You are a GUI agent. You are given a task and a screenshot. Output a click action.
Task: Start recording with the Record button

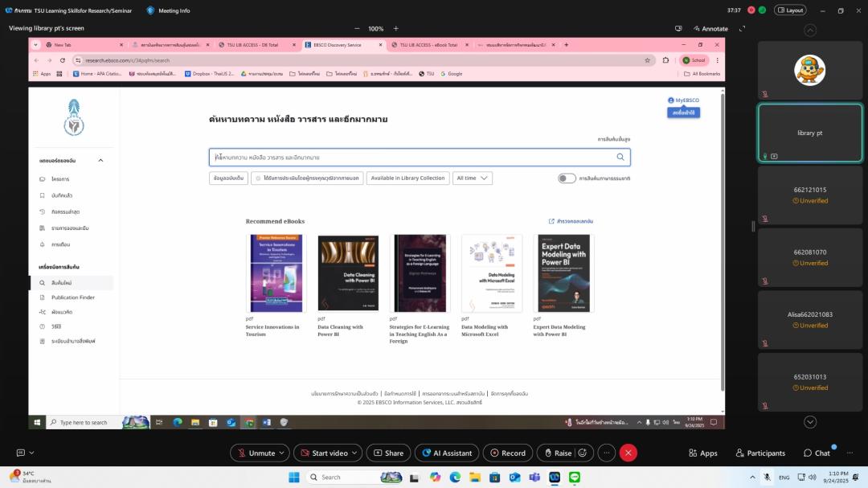click(493, 453)
